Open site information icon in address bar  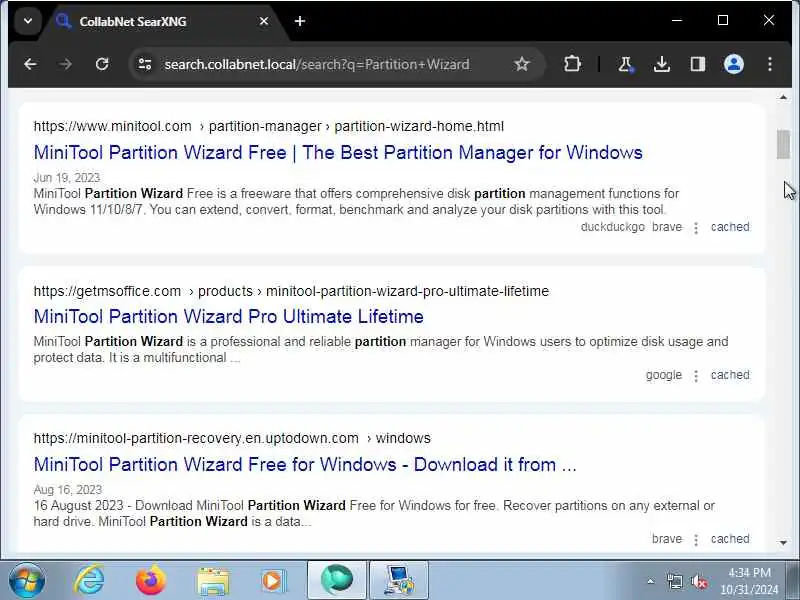[145, 64]
